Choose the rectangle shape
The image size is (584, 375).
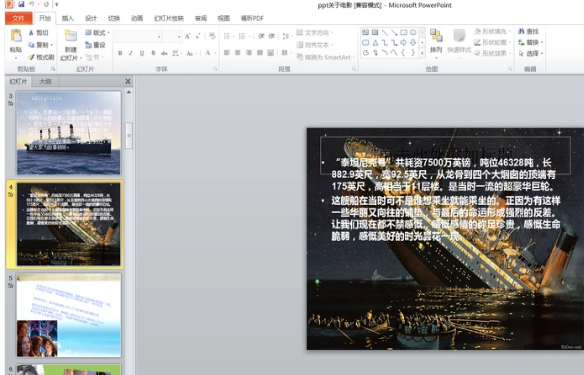point(403,32)
